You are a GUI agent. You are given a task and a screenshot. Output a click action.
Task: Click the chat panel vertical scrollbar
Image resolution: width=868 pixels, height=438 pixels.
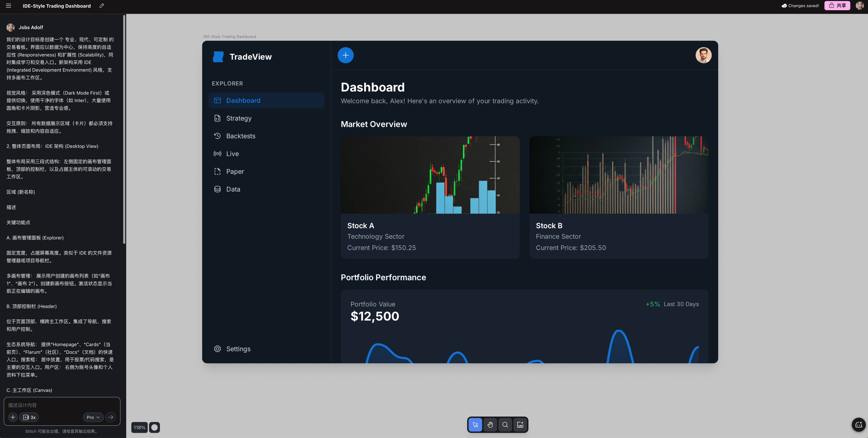124,128
